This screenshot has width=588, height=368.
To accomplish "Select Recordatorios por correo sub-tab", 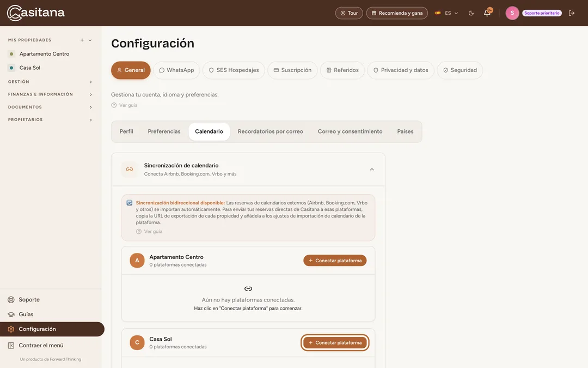I will tap(271, 132).
